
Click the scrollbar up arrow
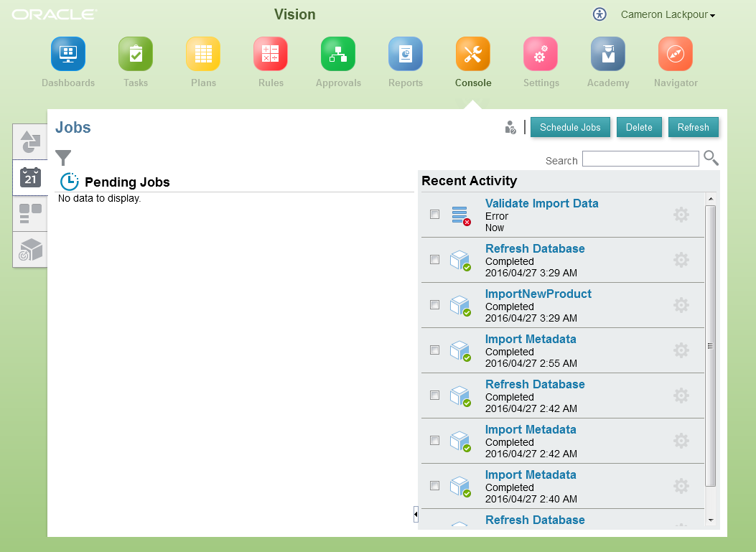[710, 199]
